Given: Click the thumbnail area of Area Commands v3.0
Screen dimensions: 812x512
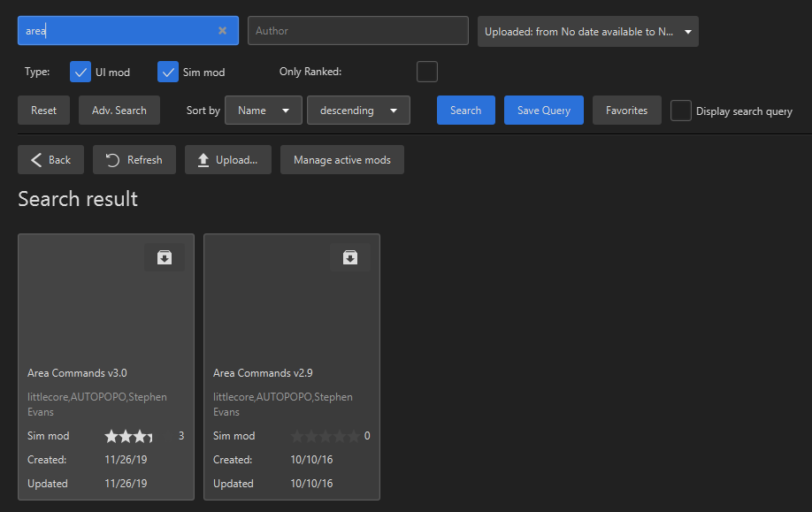Looking at the screenshot, I should click(106, 298).
